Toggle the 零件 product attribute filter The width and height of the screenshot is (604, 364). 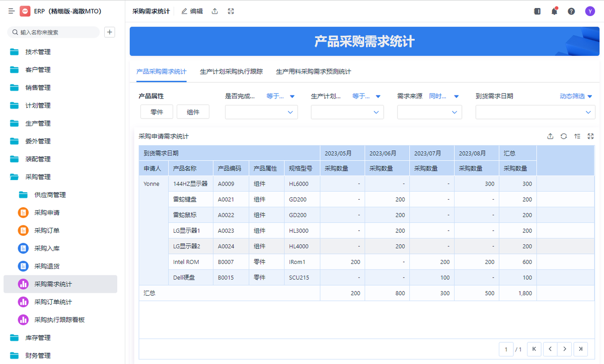pyautogui.click(x=157, y=112)
